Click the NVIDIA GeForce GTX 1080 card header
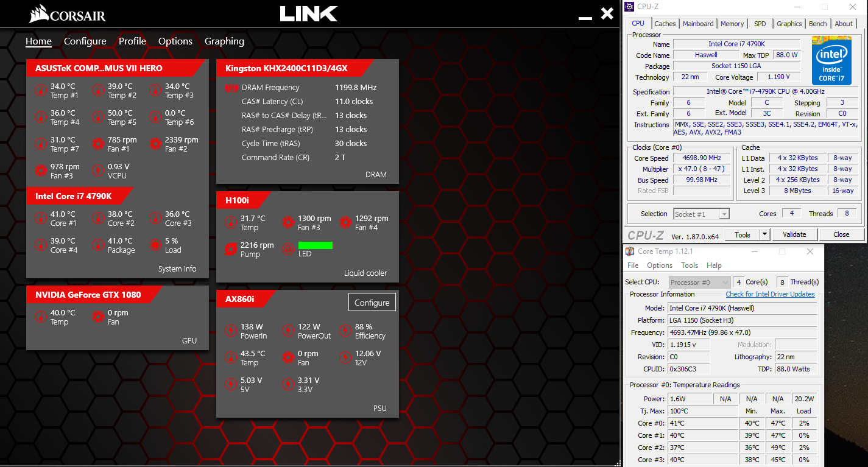This screenshot has height=467, width=868. pyautogui.click(x=94, y=295)
